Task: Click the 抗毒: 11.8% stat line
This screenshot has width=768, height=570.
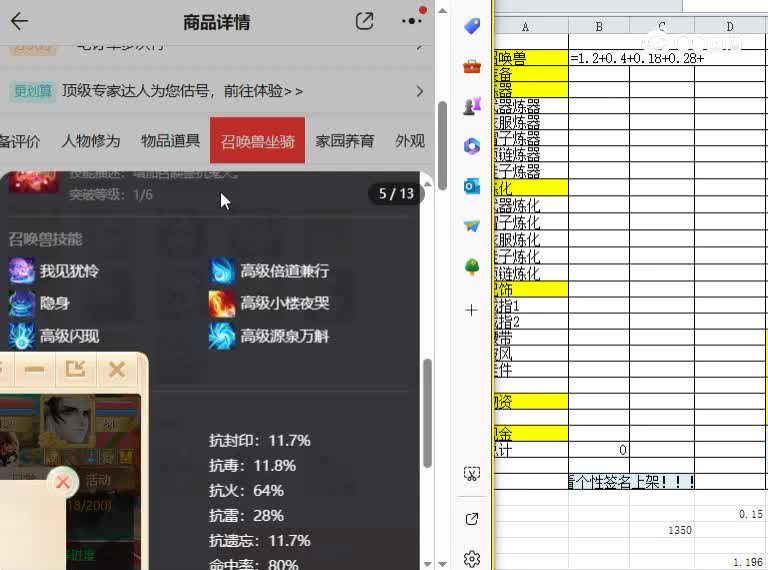Action: (252, 466)
